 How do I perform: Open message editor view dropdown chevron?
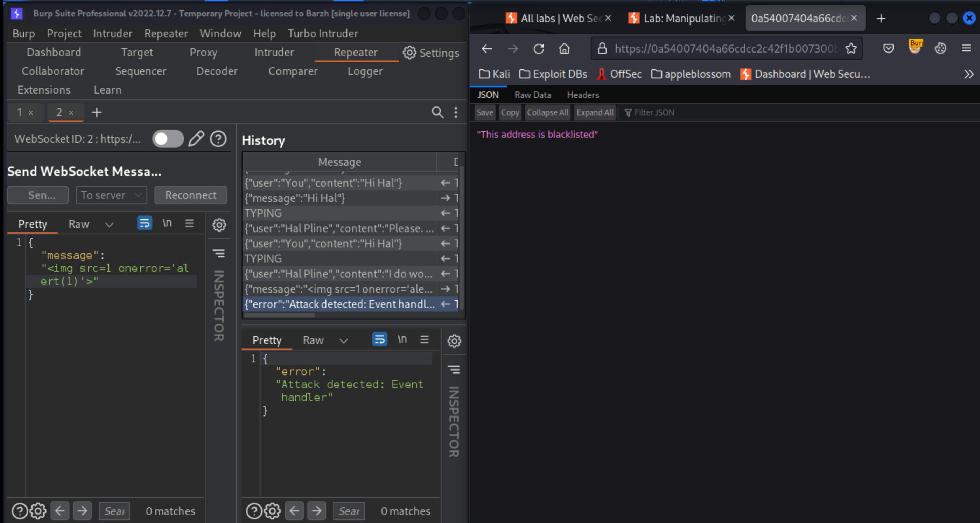(109, 225)
